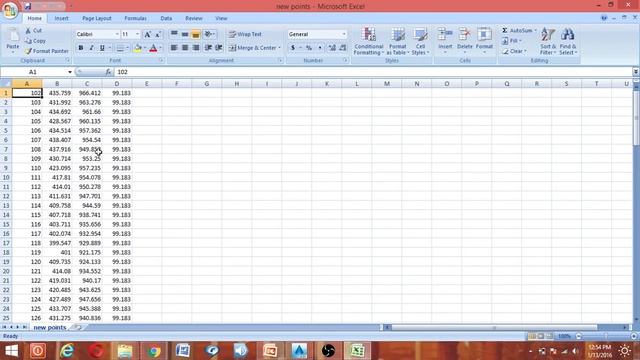Apply the cell borders icon
The width and height of the screenshot is (640, 360).
tap(120, 48)
